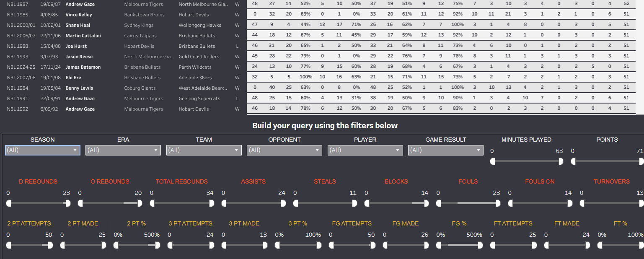
Task: Click the TURNOVERS slider minimum handle
Action: coord(582,203)
